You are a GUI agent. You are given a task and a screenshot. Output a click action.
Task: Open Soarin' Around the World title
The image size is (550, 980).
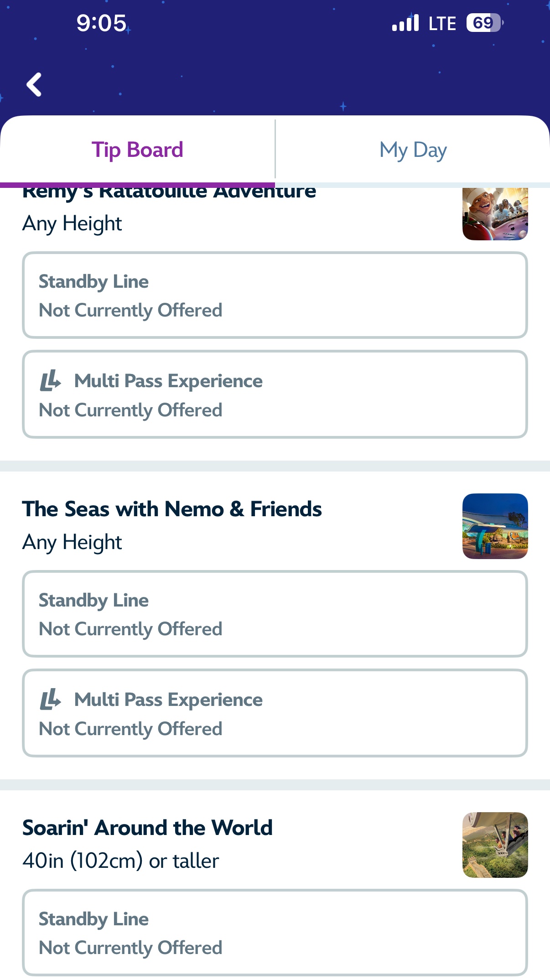tap(147, 828)
